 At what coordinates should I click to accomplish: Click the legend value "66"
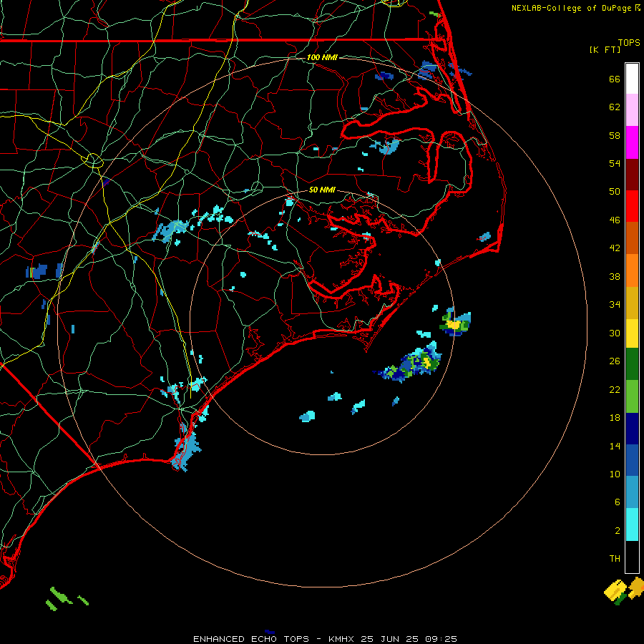click(x=615, y=79)
